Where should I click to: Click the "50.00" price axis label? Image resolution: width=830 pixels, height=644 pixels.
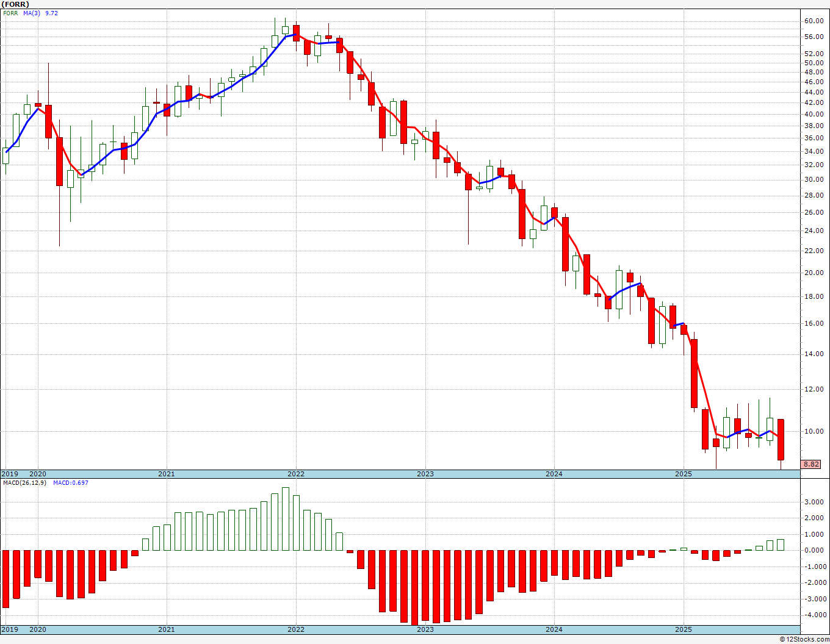pyautogui.click(x=814, y=63)
